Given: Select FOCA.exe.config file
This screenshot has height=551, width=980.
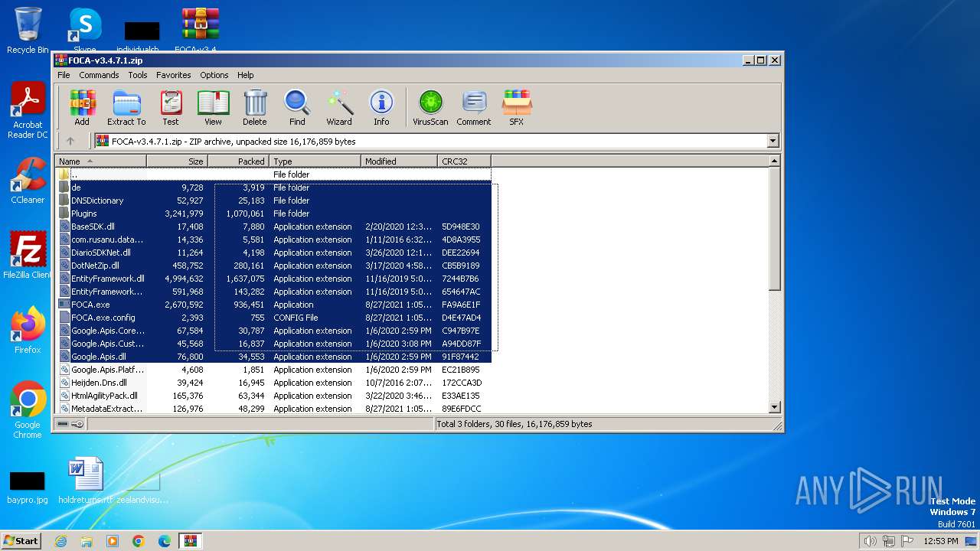Looking at the screenshot, I should coord(273,318).
